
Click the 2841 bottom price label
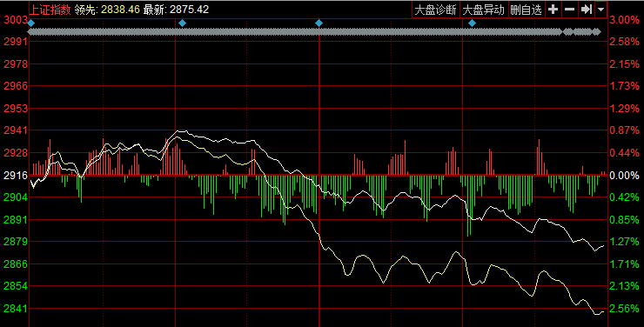tap(16, 308)
